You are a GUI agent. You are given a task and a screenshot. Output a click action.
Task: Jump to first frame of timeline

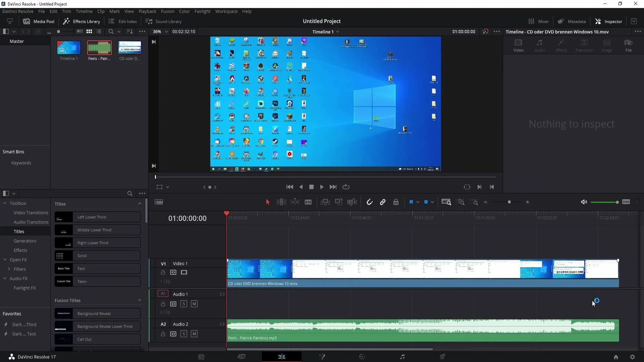[x=289, y=187]
